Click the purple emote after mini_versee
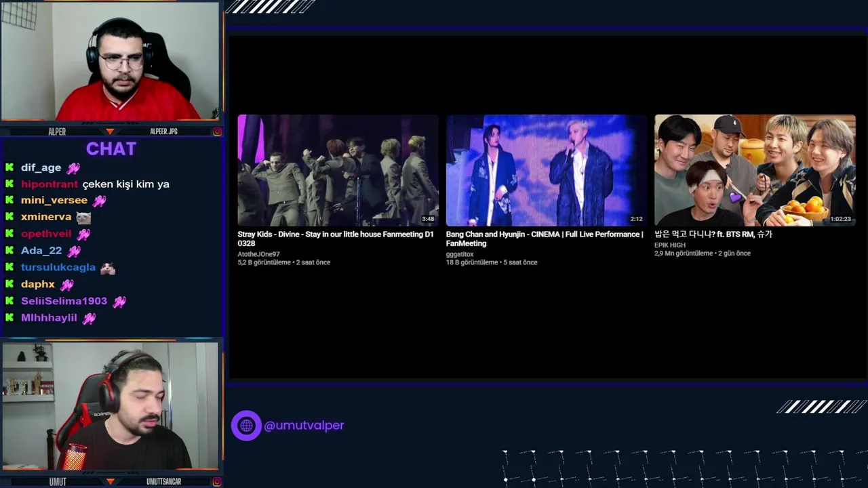Image resolution: width=868 pixels, height=488 pixels. tap(100, 201)
